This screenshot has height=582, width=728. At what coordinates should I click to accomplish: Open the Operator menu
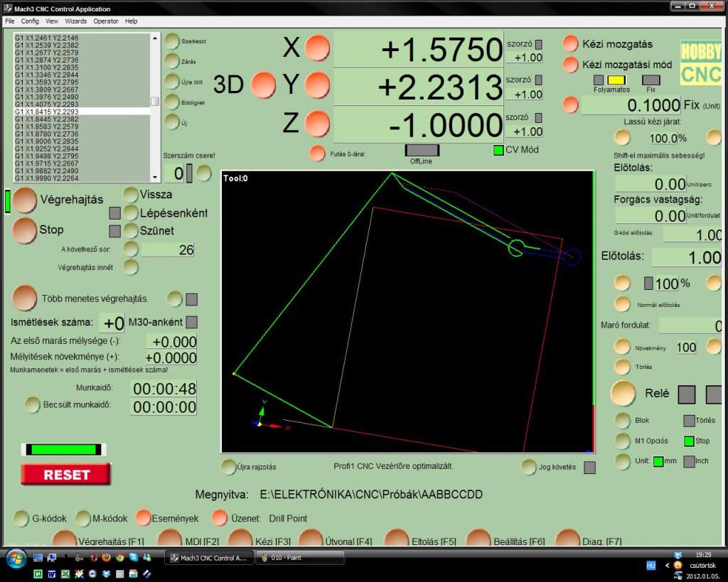coord(106,21)
